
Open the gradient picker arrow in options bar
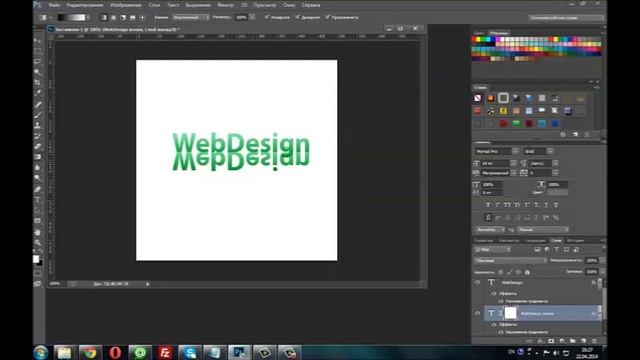88,18
